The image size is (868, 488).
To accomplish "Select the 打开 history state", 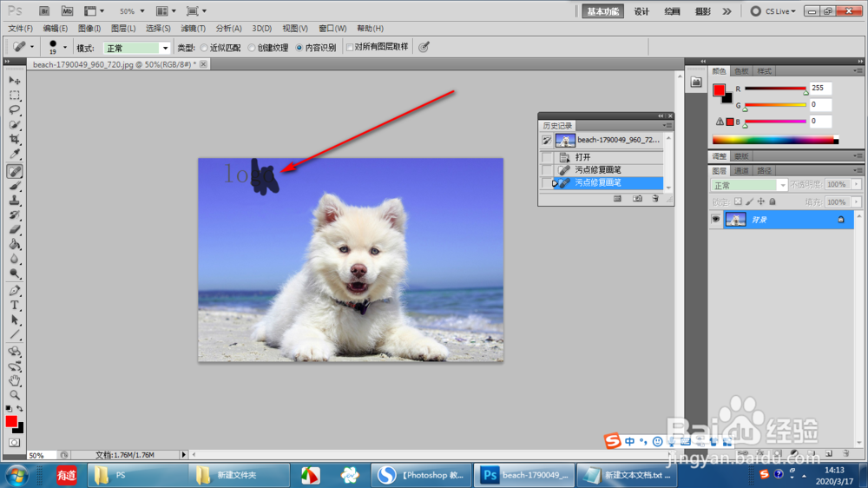I will [x=608, y=157].
